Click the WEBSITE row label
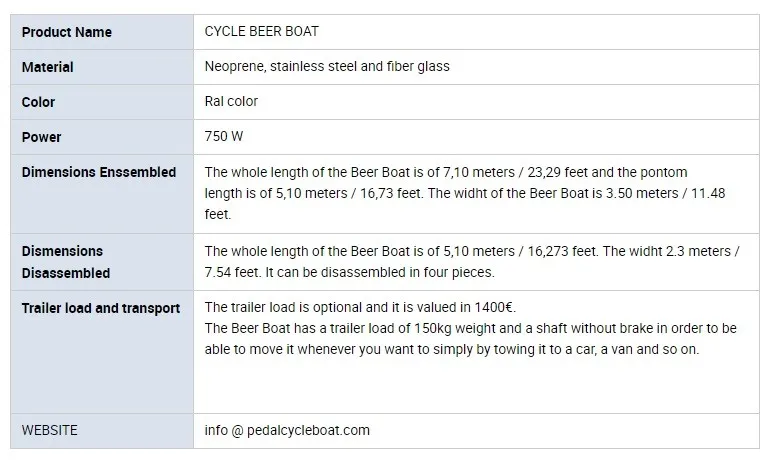The height and width of the screenshot is (462, 780). tap(50, 430)
